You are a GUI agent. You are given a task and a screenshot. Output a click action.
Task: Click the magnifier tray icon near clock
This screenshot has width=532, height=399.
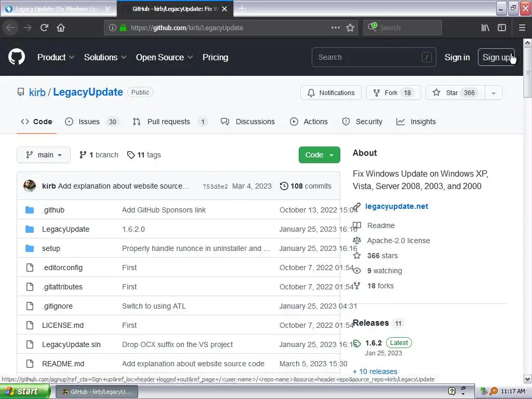coord(494,391)
